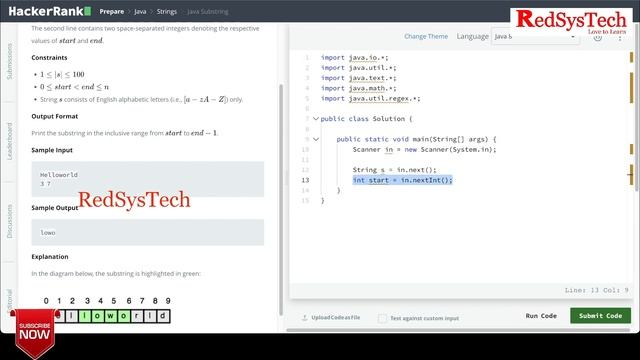Click the upload icon beside Upload Code as File
Screen dimensions: 640x360
point(304,318)
